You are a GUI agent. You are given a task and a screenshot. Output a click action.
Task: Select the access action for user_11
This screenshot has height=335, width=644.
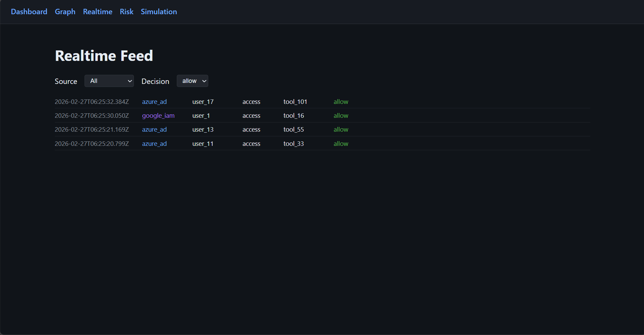pyautogui.click(x=251, y=143)
